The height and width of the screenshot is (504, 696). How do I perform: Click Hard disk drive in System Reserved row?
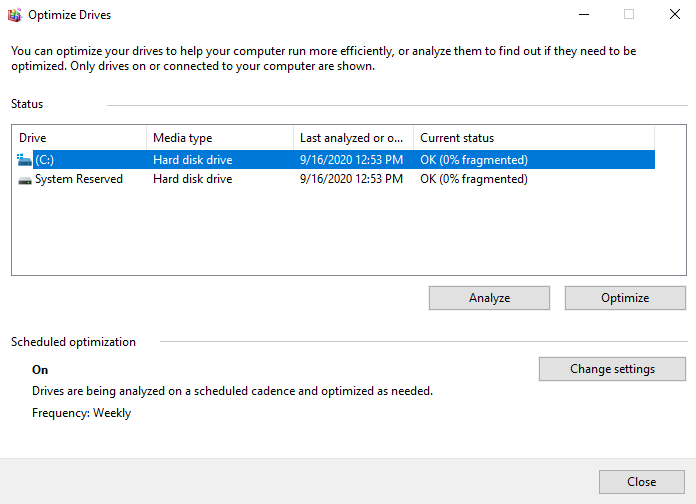click(x=193, y=179)
